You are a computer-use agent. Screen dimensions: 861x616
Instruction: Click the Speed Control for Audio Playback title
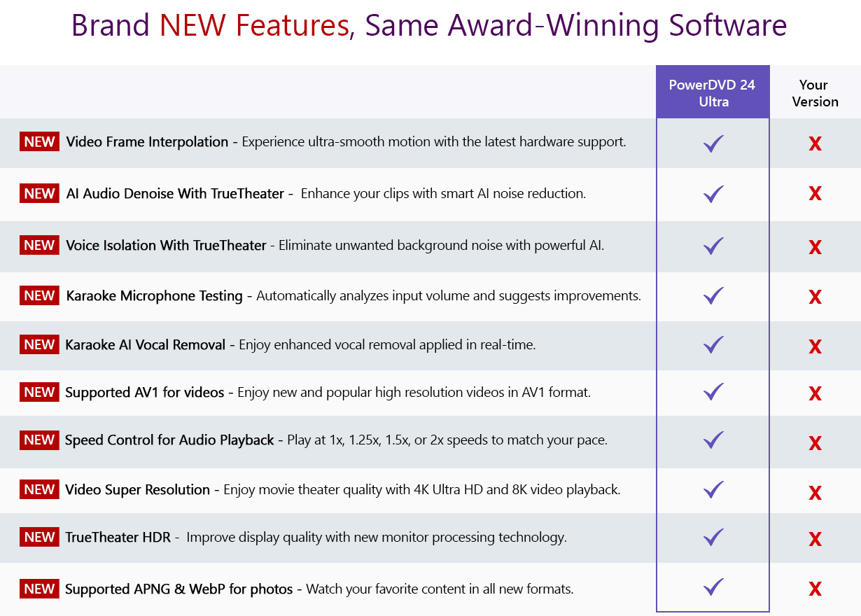tap(169, 440)
